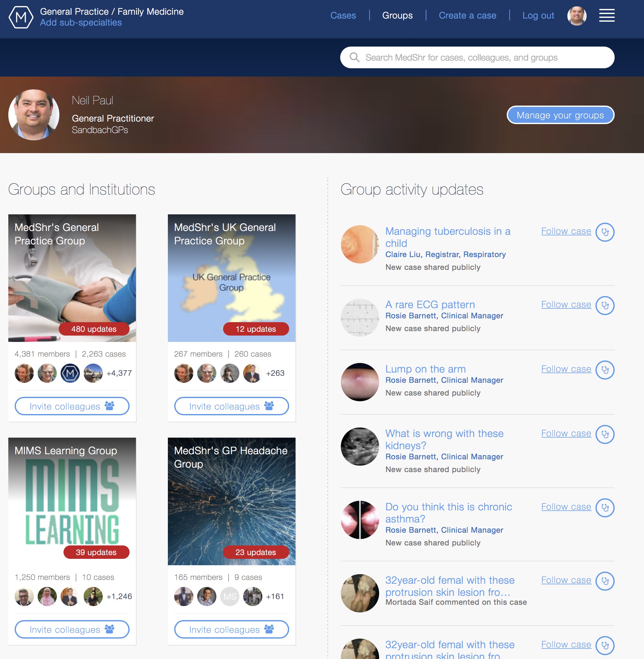Invite colleagues to MIMS Learning Group
This screenshot has width=644, height=659.
click(x=72, y=629)
